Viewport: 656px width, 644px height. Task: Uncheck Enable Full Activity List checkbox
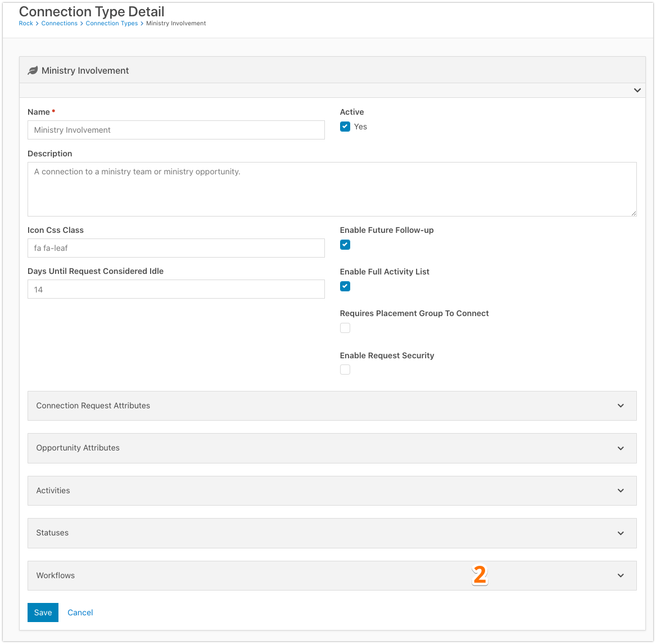345,286
